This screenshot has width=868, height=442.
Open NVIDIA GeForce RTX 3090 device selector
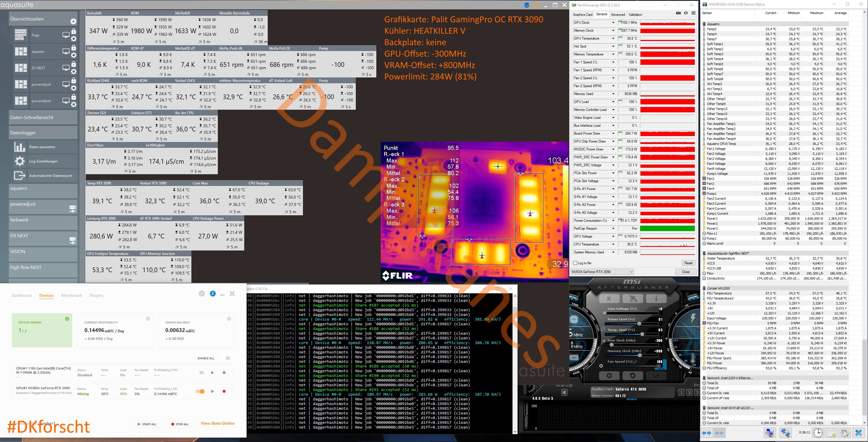pyautogui.click(x=602, y=272)
